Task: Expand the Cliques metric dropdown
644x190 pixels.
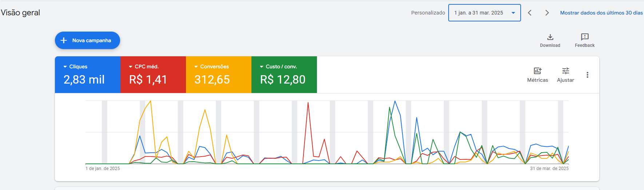Action: pyautogui.click(x=65, y=67)
